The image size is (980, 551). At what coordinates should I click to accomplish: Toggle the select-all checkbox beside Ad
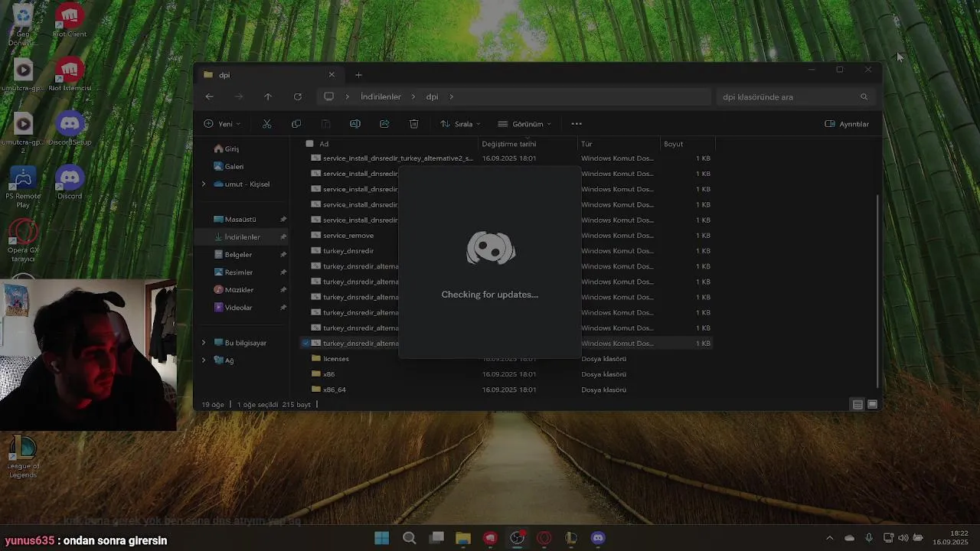[309, 144]
